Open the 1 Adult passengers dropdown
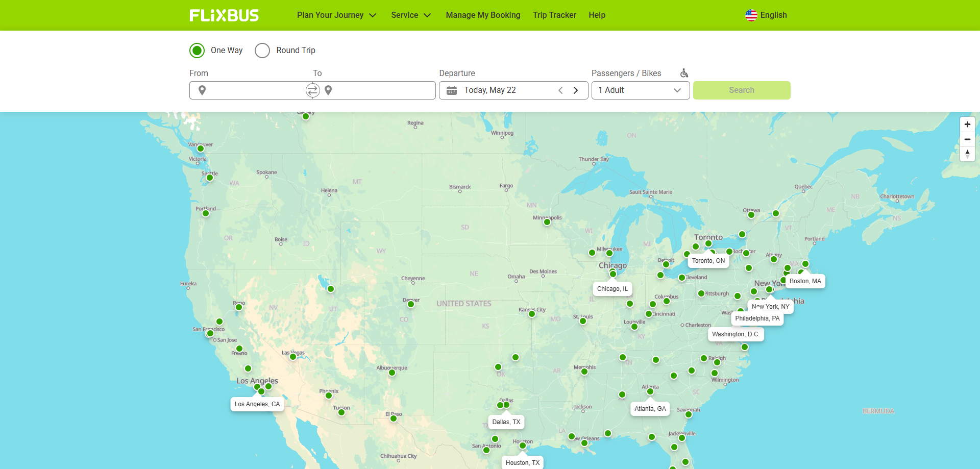 641,90
